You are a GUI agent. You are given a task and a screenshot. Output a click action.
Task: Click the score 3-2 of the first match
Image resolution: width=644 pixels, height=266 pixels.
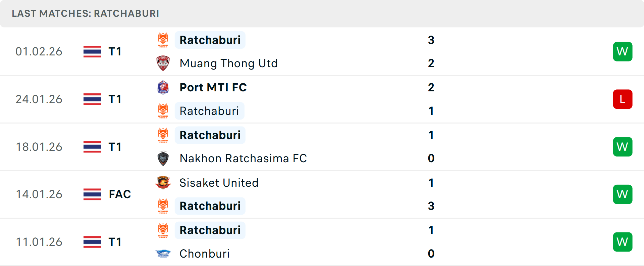[431, 51]
